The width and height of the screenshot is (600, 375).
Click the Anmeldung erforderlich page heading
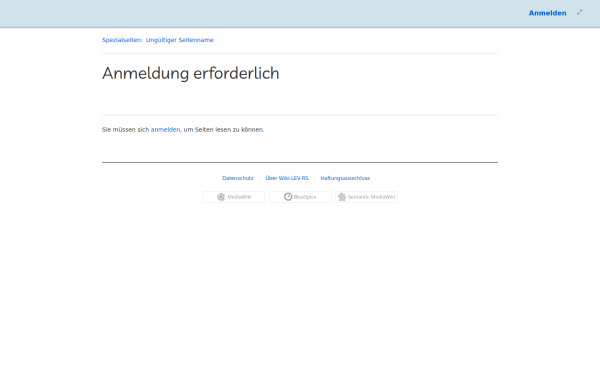pyautogui.click(x=191, y=73)
